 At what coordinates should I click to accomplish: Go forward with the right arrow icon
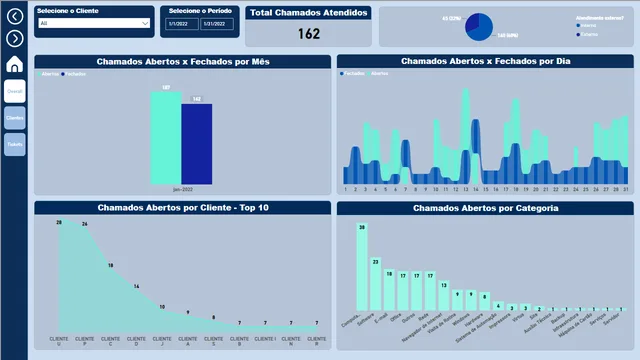coord(15,39)
